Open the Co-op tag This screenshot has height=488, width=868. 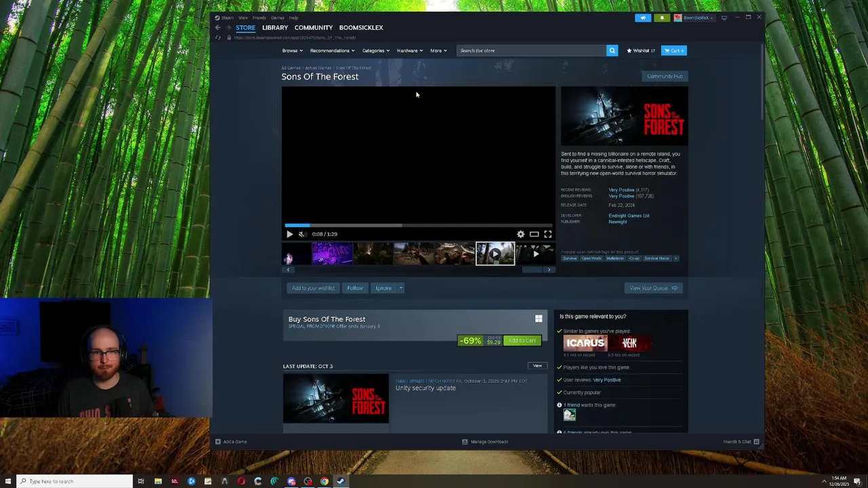[634, 258]
